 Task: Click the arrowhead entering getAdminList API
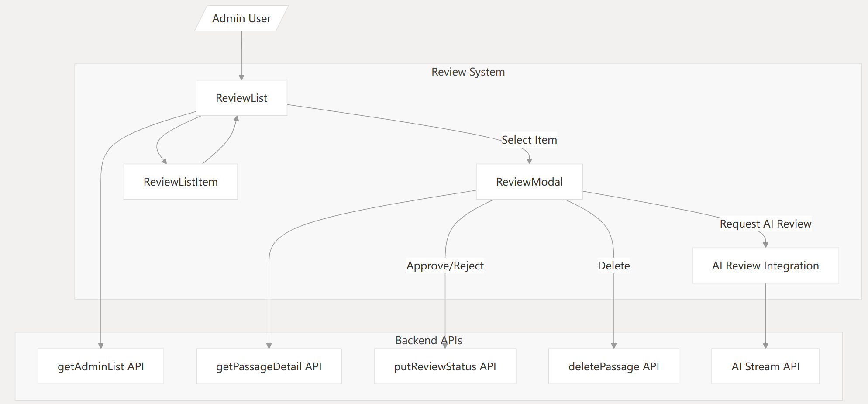[x=101, y=345]
